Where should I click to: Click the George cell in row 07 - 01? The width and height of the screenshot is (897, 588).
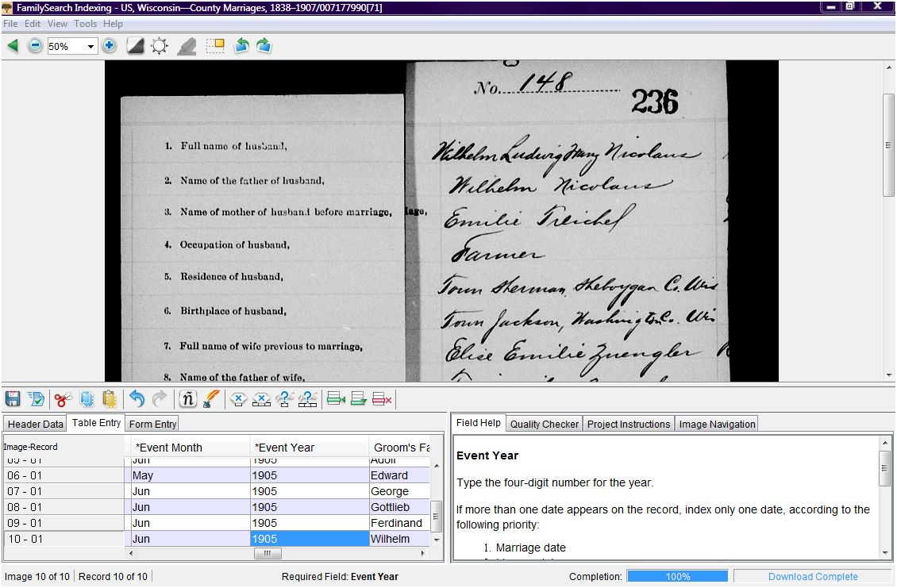399,491
